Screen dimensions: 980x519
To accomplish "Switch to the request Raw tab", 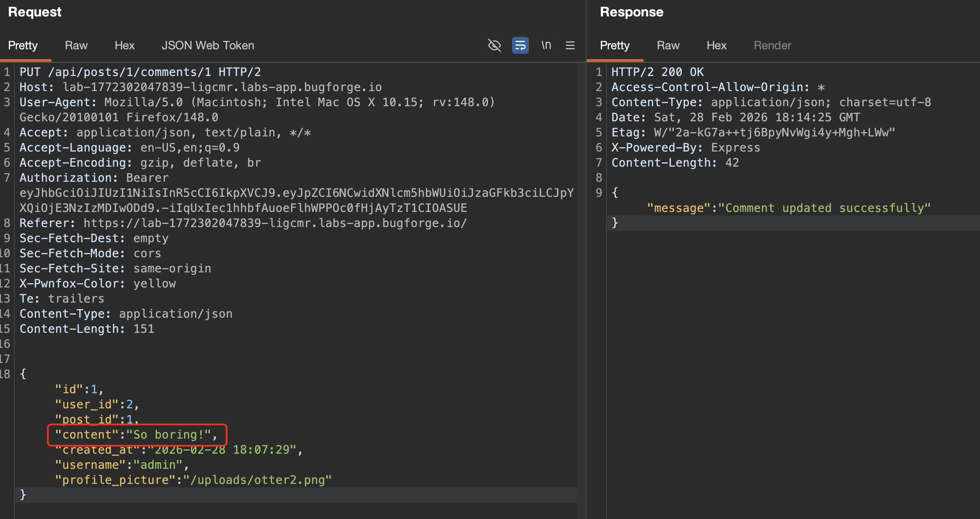I will (76, 45).
